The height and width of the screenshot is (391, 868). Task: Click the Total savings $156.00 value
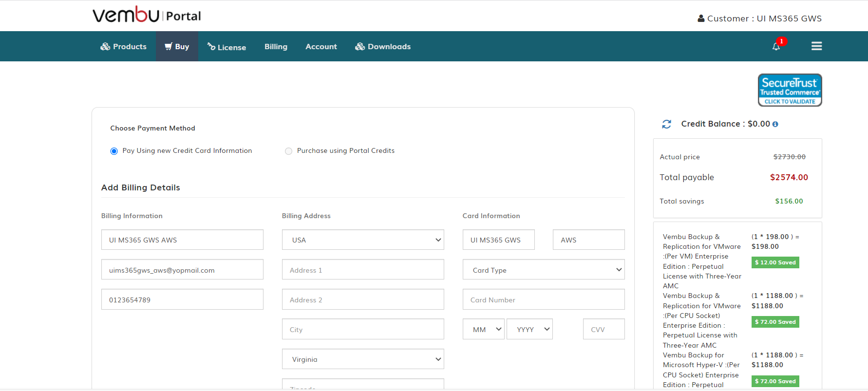click(789, 201)
